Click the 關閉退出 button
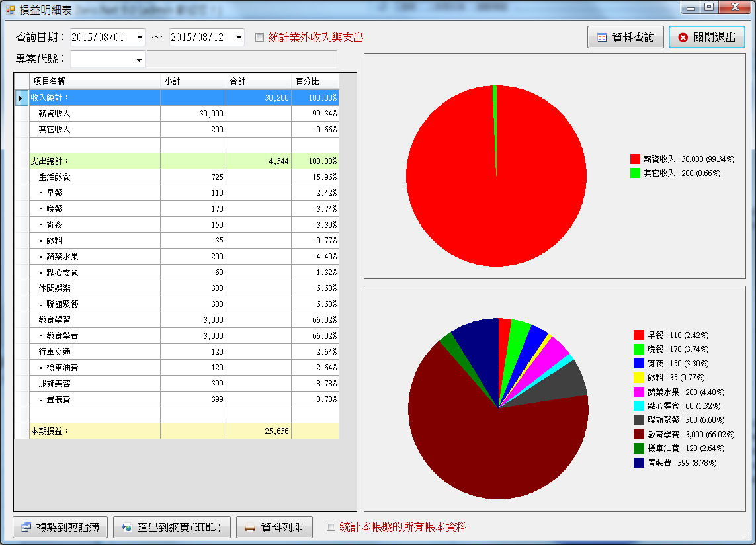The image size is (756, 545). point(707,36)
